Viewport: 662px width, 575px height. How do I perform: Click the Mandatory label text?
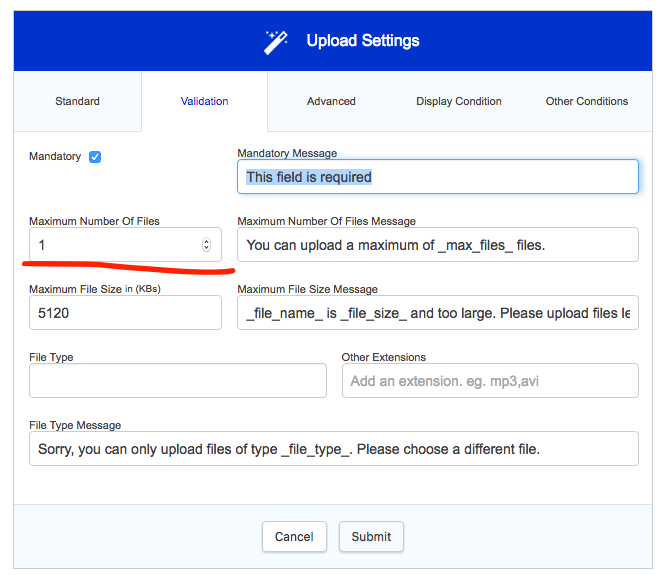click(x=55, y=157)
